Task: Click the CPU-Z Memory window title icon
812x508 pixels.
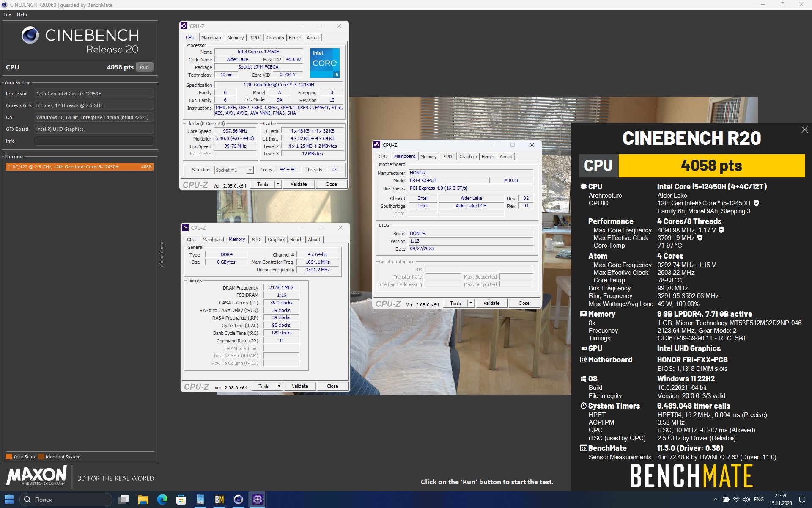Action: pyautogui.click(x=185, y=228)
